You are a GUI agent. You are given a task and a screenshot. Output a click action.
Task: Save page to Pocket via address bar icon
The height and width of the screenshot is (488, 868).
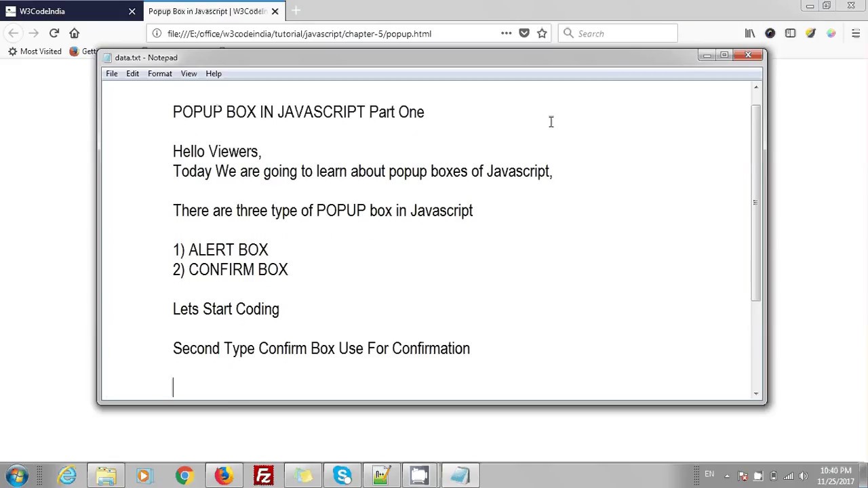pos(524,33)
